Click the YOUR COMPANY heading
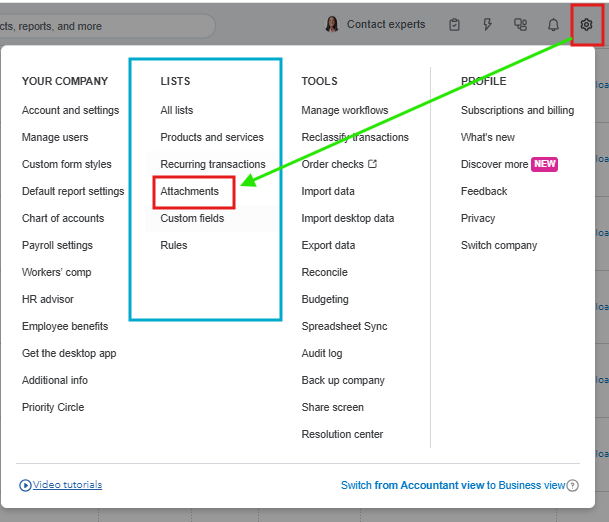This screenshot has height=522, width=609. (x=65, y=81)
